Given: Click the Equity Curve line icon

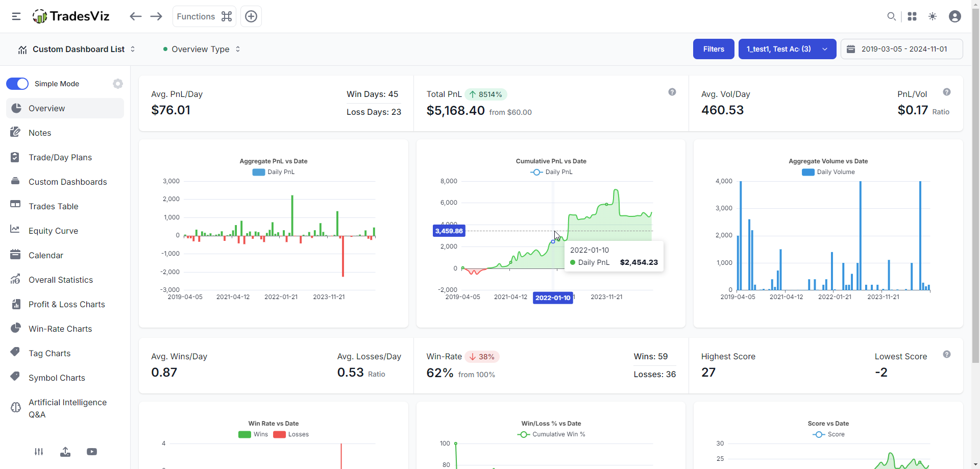Looking at the screenshot, I should pyautogui.click(x=15, y=230).
